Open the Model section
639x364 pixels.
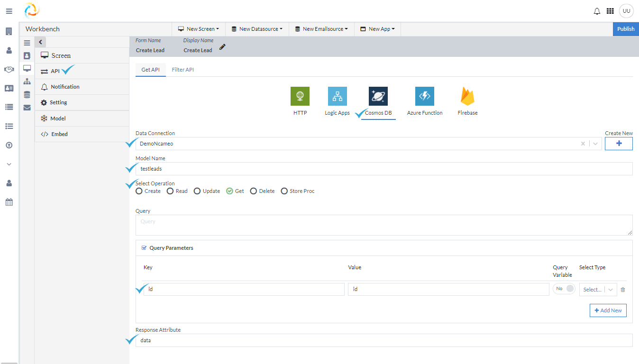(x=82, y=118)
